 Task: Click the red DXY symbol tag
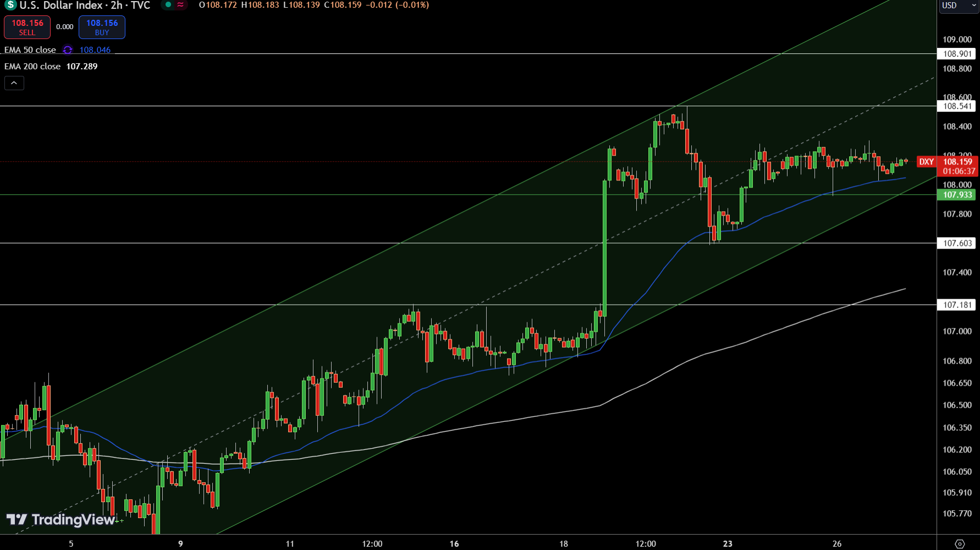927,162
